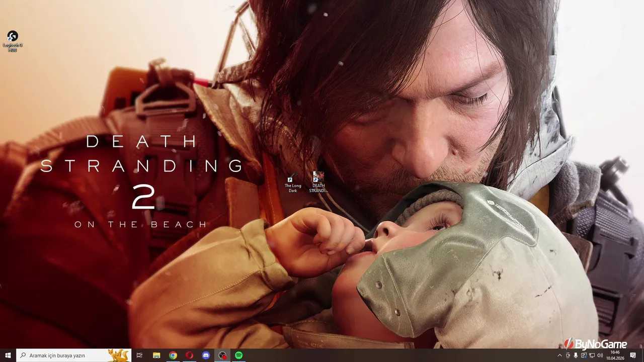Open Discord from the taskbar
The height and width of the screenshot is (362, 644).
point(206,355)
